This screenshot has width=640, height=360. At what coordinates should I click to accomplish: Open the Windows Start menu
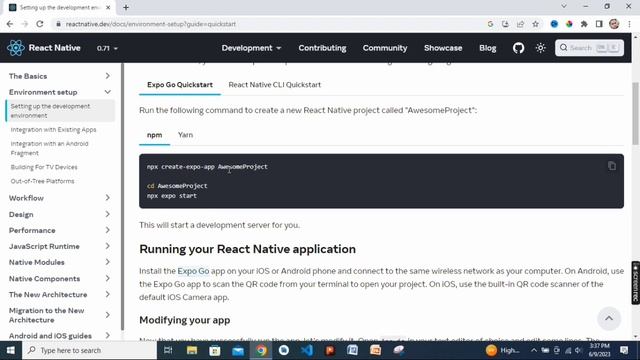[x=11, y=350]
